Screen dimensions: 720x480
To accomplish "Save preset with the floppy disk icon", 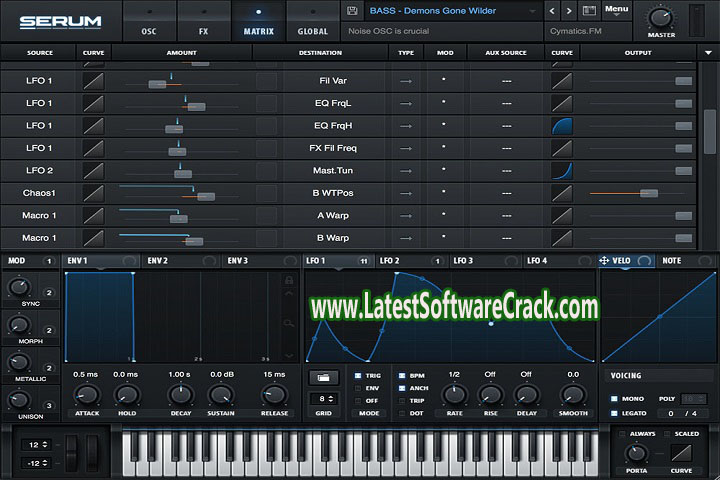I will 352,11.
